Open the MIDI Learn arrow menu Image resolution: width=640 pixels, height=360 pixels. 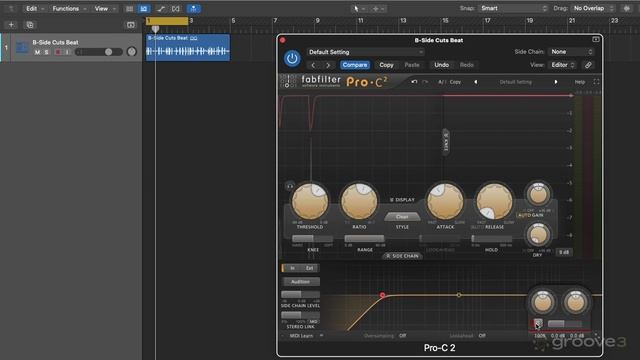tap(321, 336)
